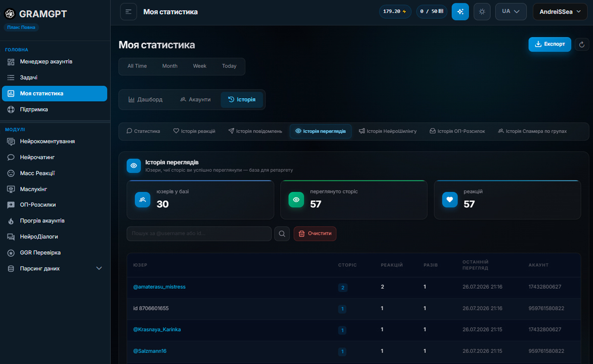Click account 17432800627 in @Krasnaya_Karinka row
This screenshot has width=593, height=364.
(544, 330)
